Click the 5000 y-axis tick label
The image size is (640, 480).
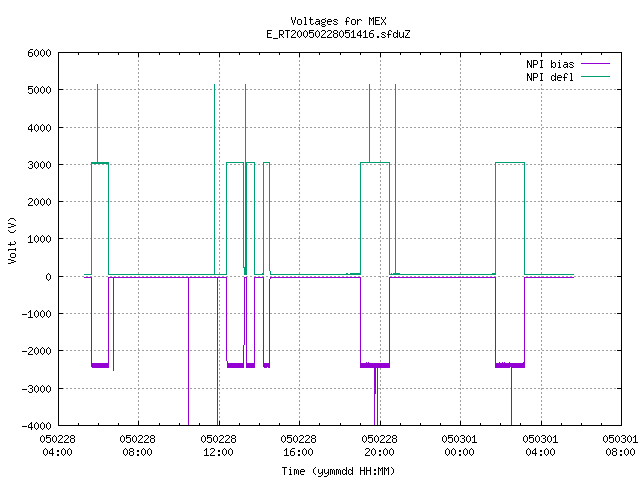pyautogui.click(x=39, y=90)
